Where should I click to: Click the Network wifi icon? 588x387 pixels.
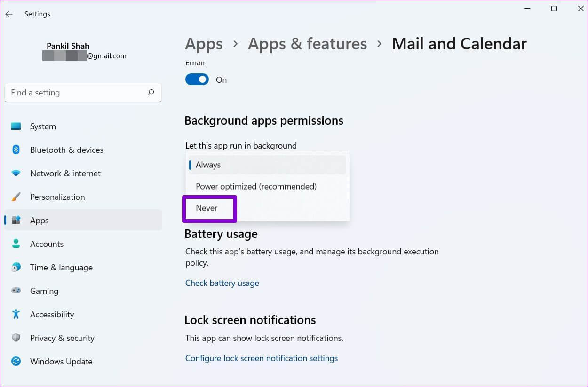point(16,174)
